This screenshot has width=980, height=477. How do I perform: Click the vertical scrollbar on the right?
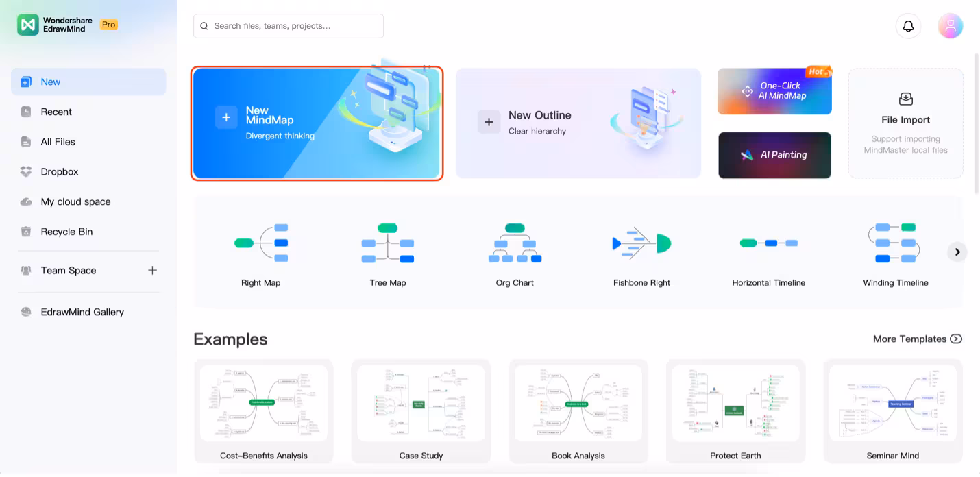pyautogui.click(x=977, y=123)
